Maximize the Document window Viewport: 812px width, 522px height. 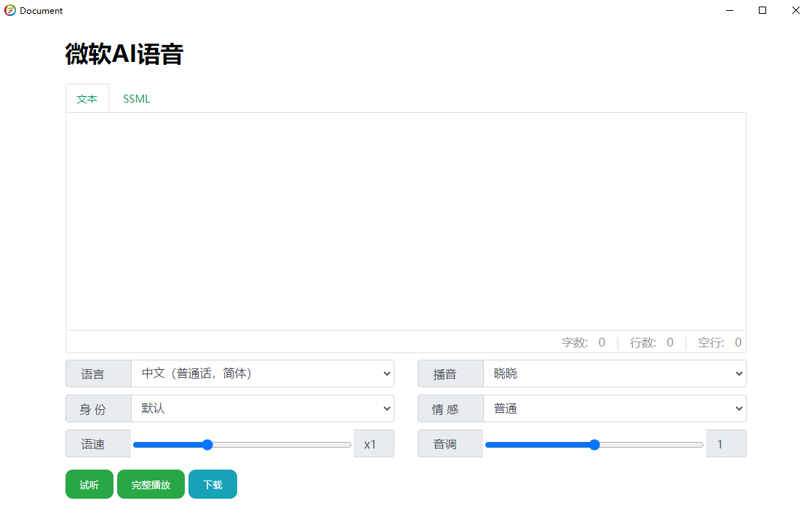point(763,10)
